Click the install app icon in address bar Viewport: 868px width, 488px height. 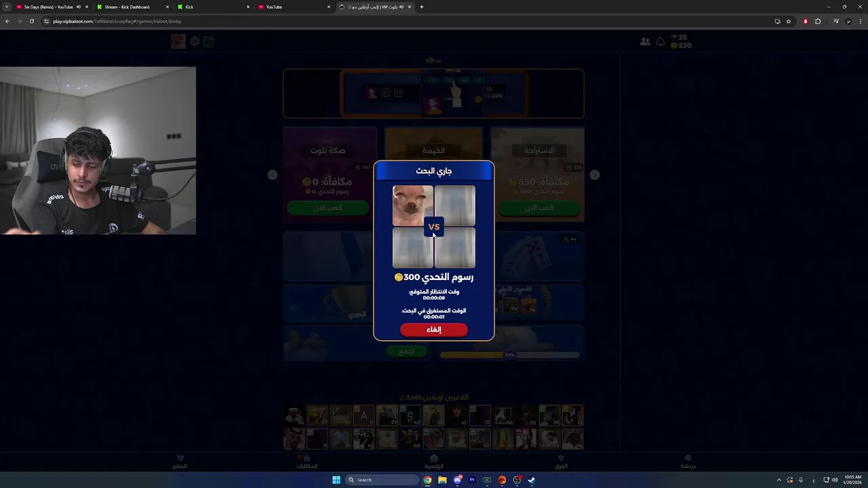(x=777, y=21)
